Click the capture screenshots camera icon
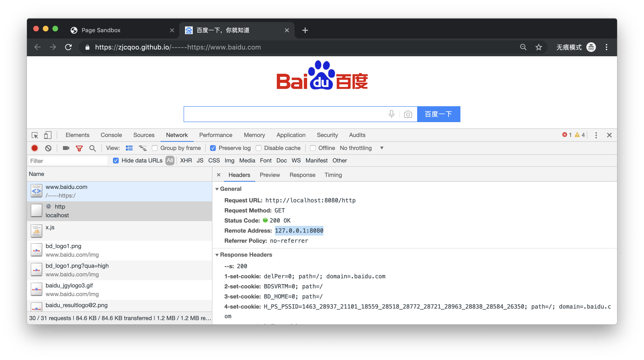The height and width of the screenshot is (360, 644). click(66, 148)
